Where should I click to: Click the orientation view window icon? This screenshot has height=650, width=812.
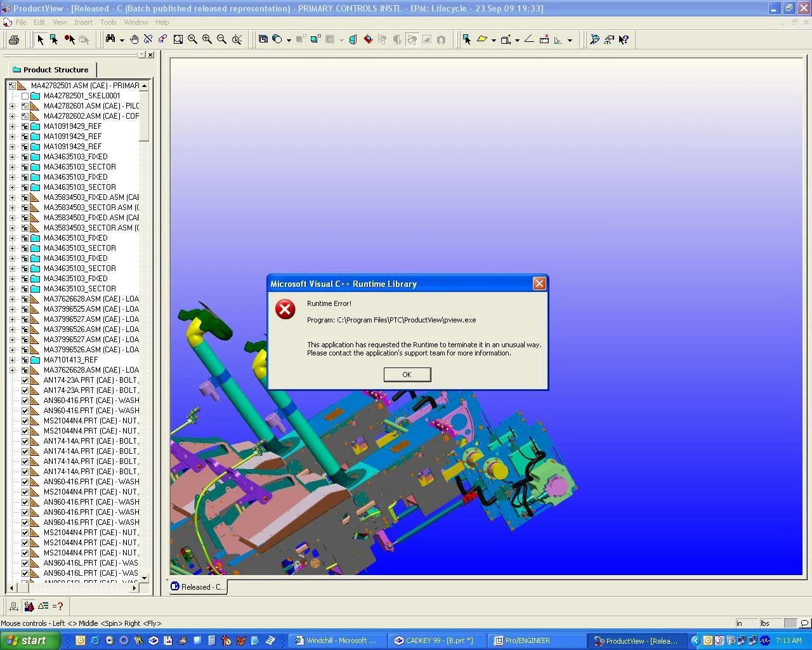click(263, 39)
